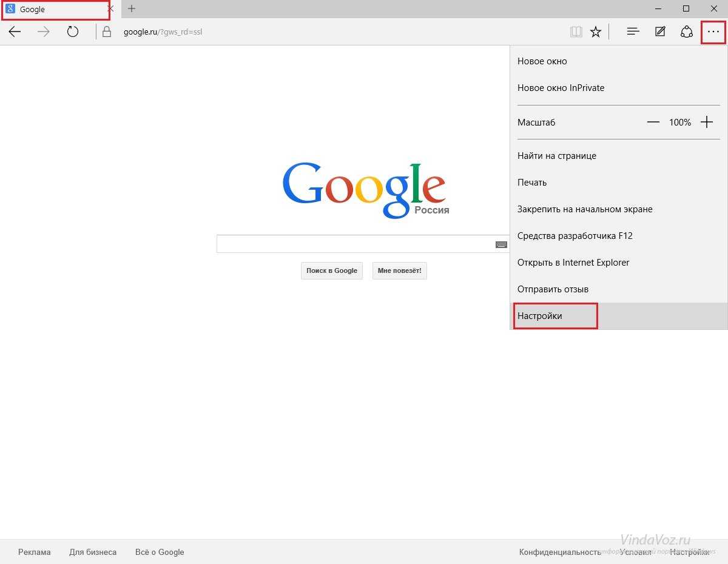Open the Hub three-lines icon
Screen dimensions: 728x564
coord(633,32)
